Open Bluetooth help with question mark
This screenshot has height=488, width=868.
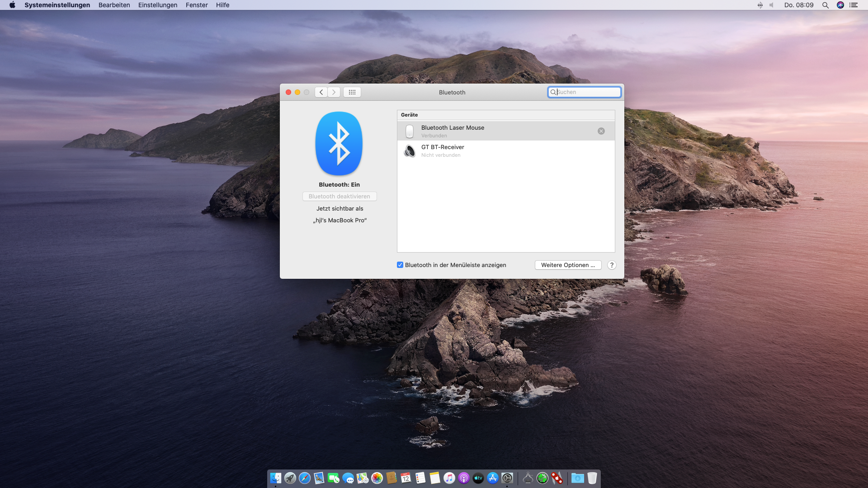pyautogui.click(x=612, y=265)
